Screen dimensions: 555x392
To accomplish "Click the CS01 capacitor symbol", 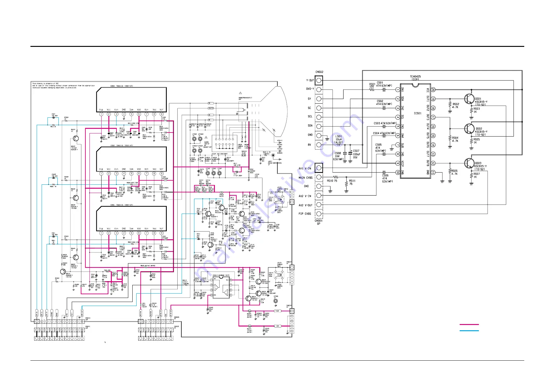I will [384, 90].
